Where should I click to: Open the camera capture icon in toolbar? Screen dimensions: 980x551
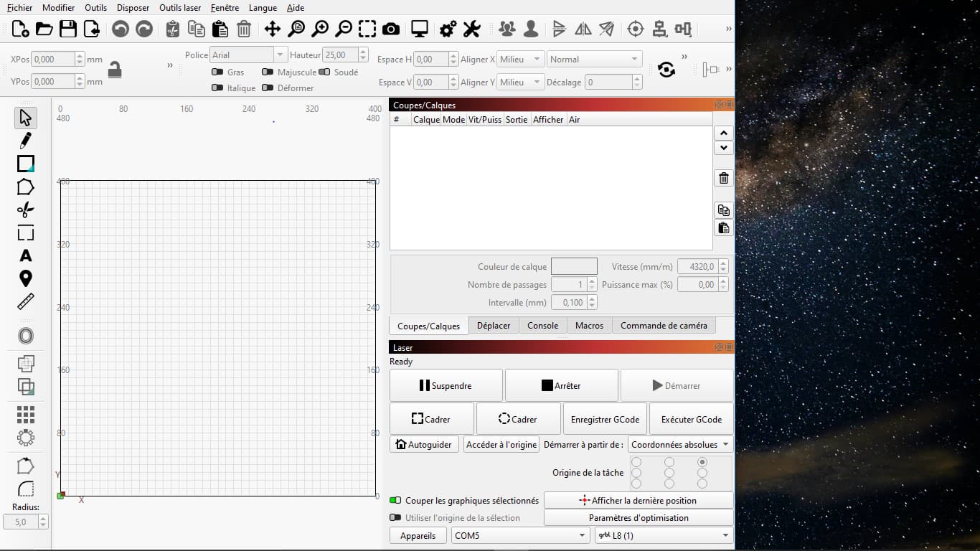(391, 29)
